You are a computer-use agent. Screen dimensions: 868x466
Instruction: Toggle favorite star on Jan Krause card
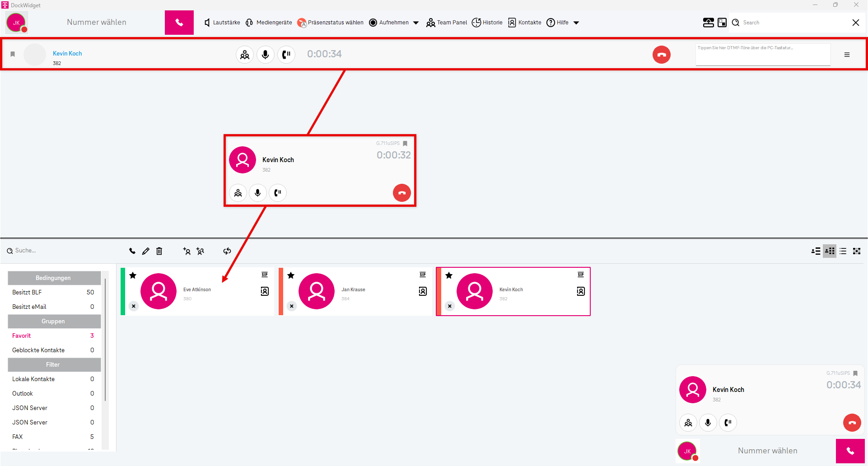[291, 275]
